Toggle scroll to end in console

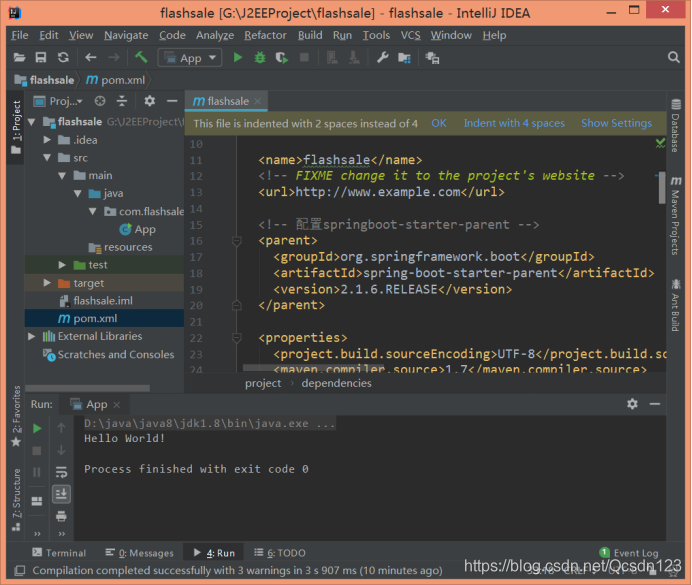click(61, 494)
